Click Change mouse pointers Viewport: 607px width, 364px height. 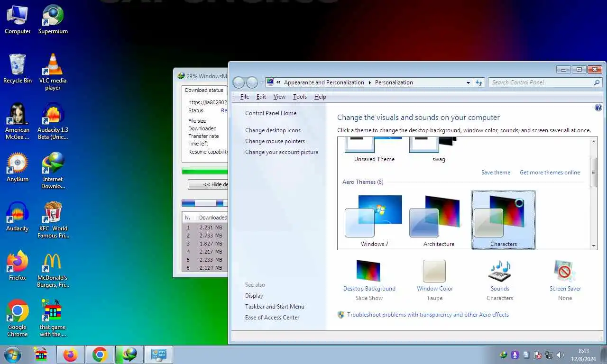(275, 141)
